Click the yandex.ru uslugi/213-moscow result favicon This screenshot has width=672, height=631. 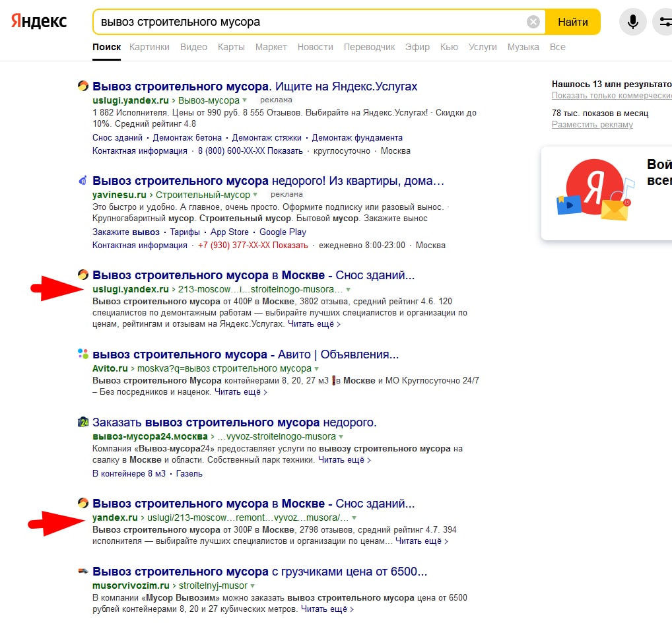(83, 503)
